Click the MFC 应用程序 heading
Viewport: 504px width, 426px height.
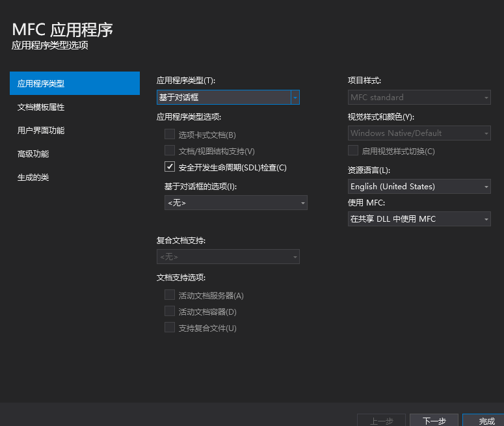pyautogui.click(x=62, y=29)
